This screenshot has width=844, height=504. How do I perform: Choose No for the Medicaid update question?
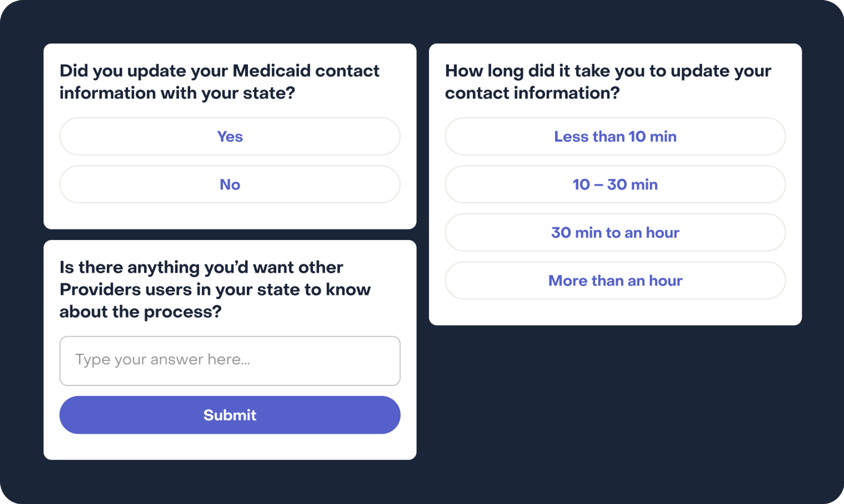point(230,184)
